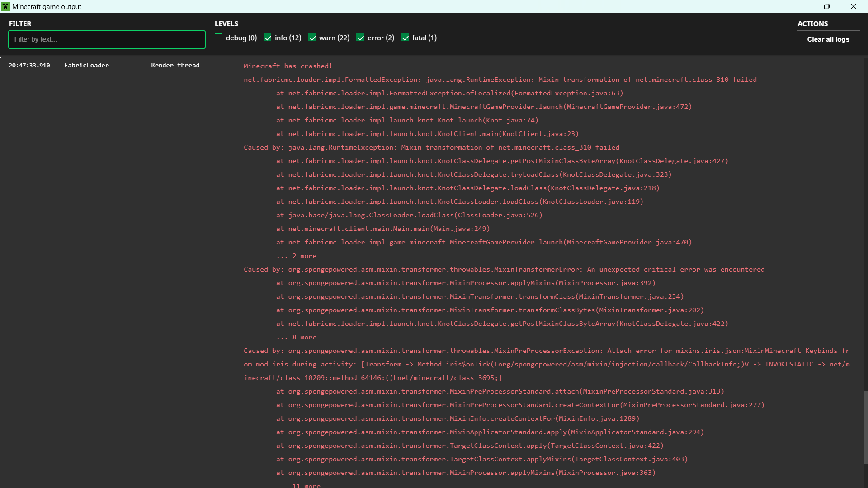Select the Render thread label
868x488 pixels.
pos(175,66)
